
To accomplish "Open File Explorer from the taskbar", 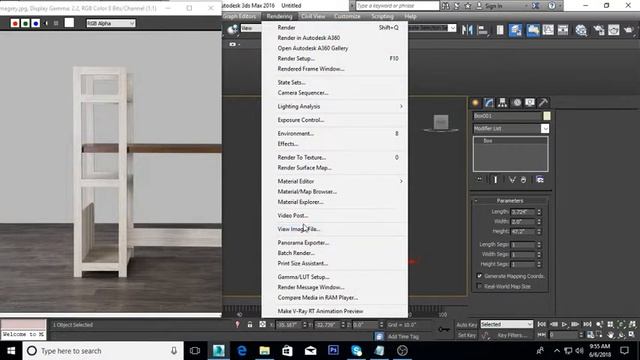I will [264, 351].
